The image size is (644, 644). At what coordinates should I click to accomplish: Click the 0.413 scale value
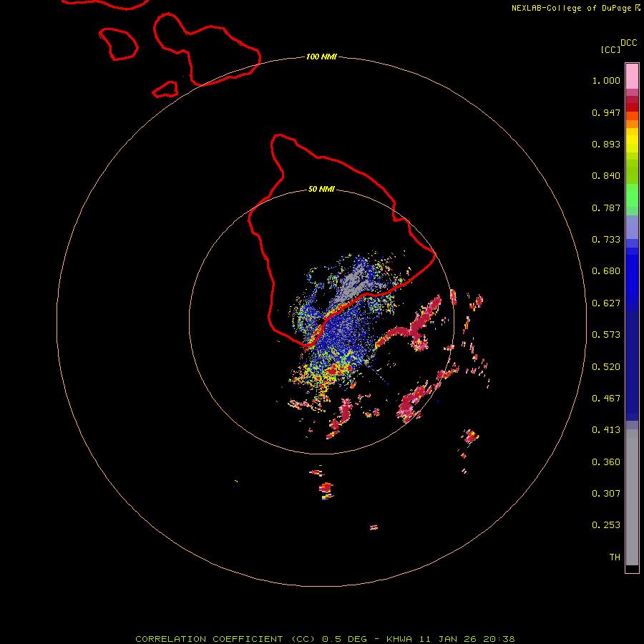click(606, 430)
